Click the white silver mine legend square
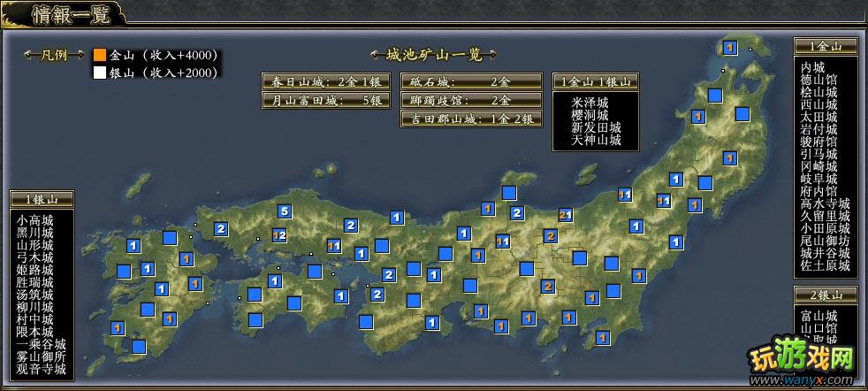The image size is (868, 391). [x=100, y=73]
